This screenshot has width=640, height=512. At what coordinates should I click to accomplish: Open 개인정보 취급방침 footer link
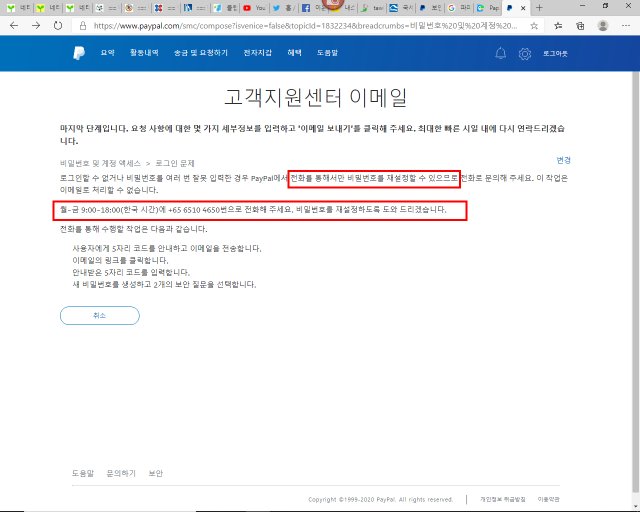pyautogui.click(x=502, y=499)
